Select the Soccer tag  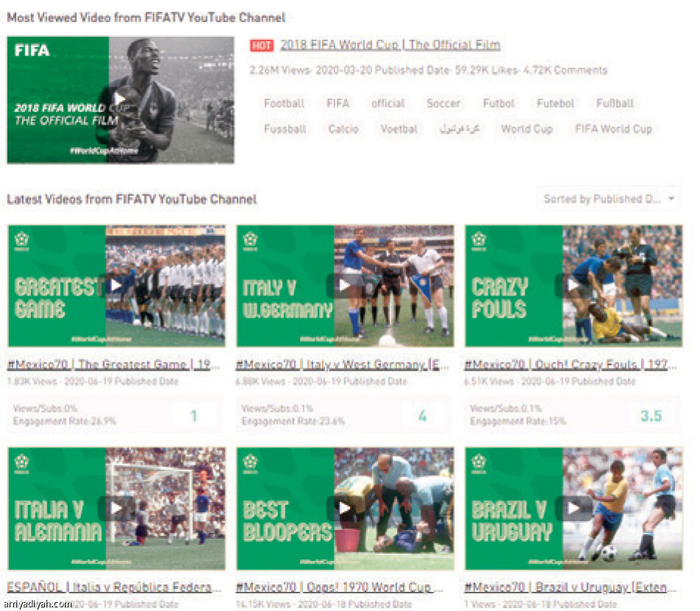(x=443, y=104)
